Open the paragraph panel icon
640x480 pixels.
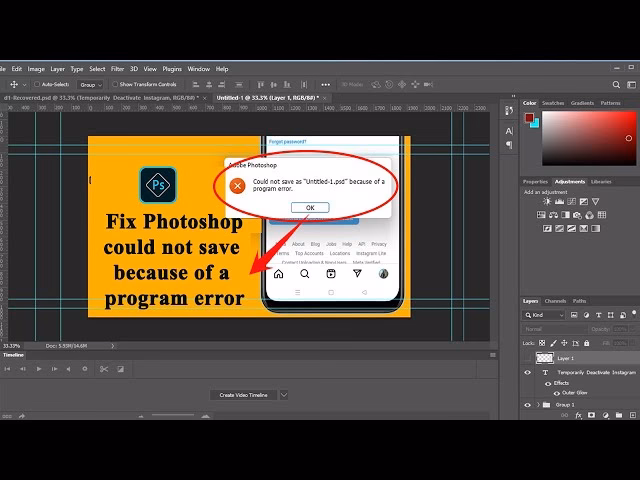pos(509,144)
